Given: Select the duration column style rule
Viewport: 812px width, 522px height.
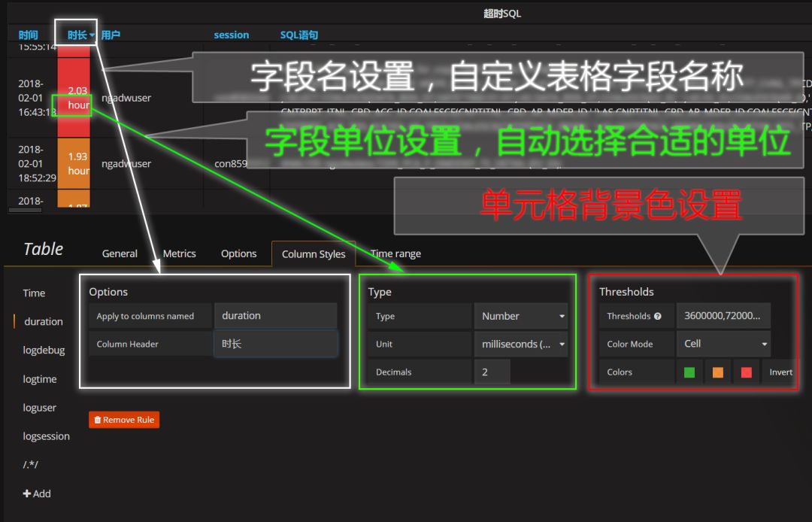Looking at the screenshot, I should [44, 322].
